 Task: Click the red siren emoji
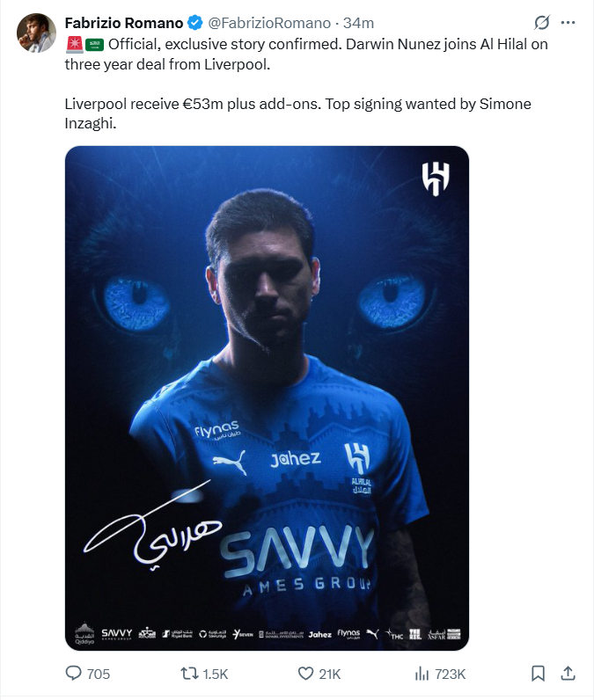tap(74, 45)
